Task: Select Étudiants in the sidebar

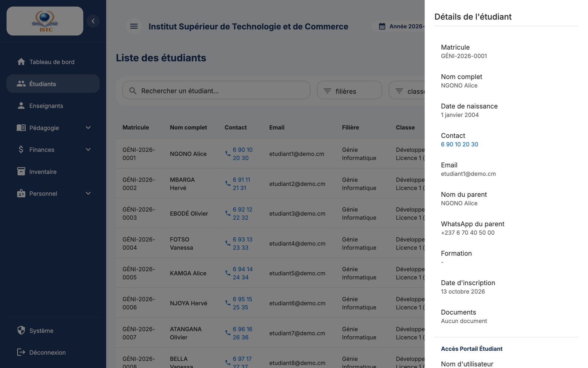Action: (x=53, y=84)
